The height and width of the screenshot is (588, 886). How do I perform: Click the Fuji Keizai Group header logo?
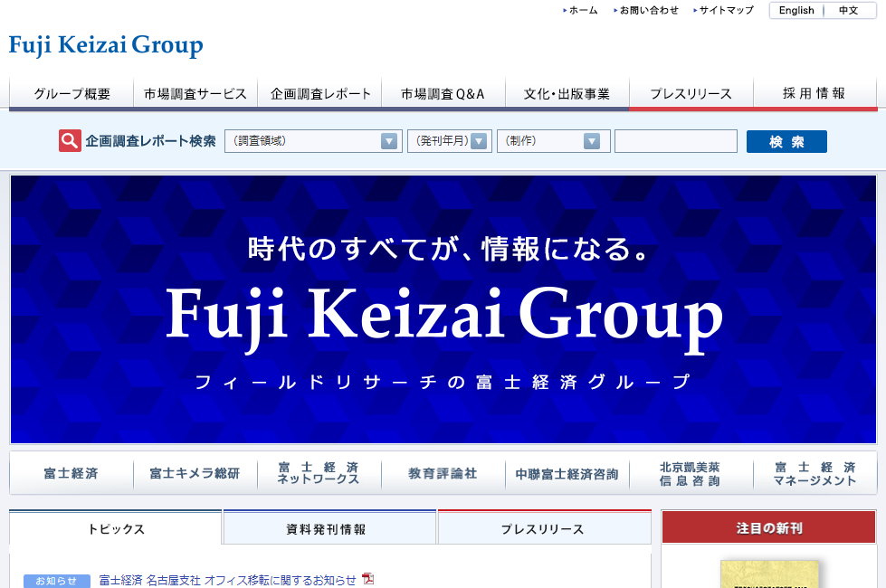click(106, 45)
